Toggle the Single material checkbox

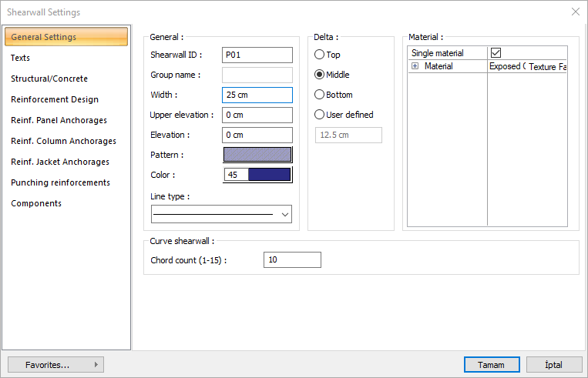pyautogui.click(x=496, y=53)
